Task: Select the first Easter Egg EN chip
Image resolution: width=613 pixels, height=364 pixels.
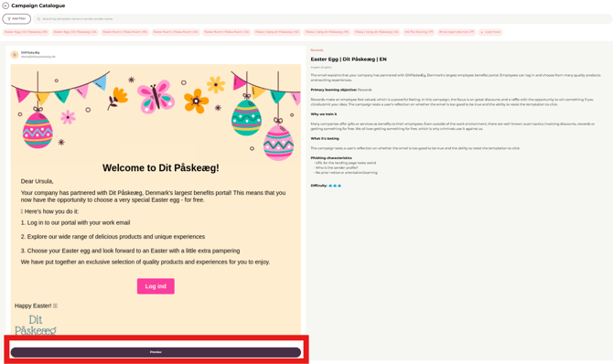Action: click(x=27, y=32)
